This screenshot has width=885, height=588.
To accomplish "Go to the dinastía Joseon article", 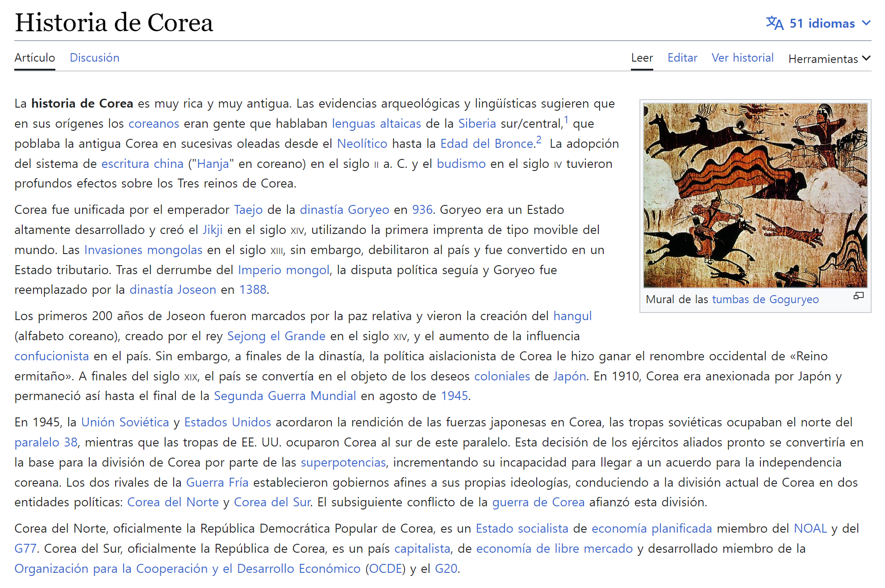I will (172, 289).
